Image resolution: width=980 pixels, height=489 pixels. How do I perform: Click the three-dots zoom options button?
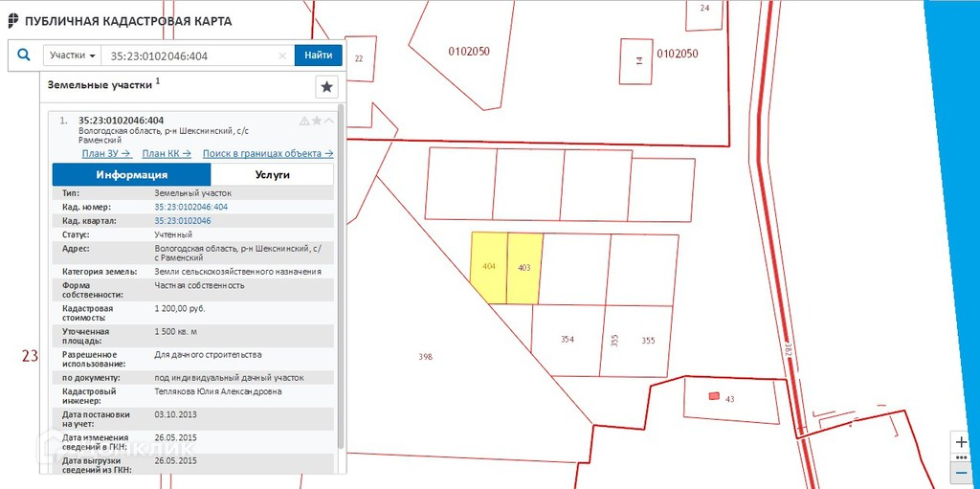(961, 457)
